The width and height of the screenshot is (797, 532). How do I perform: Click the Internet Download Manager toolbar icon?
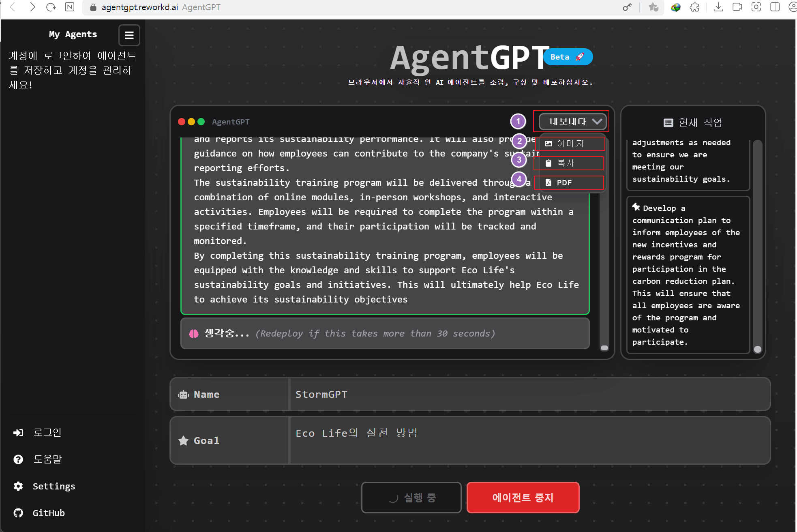coord(675,7)
